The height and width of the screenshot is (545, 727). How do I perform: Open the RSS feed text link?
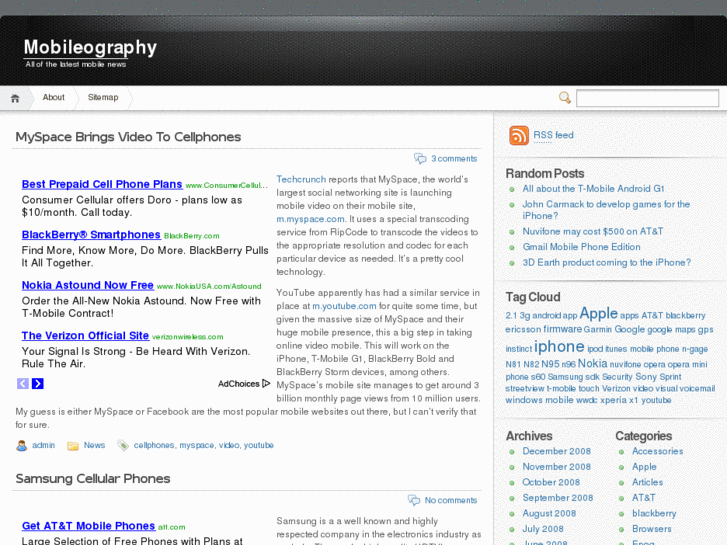[x=553, y=135]
